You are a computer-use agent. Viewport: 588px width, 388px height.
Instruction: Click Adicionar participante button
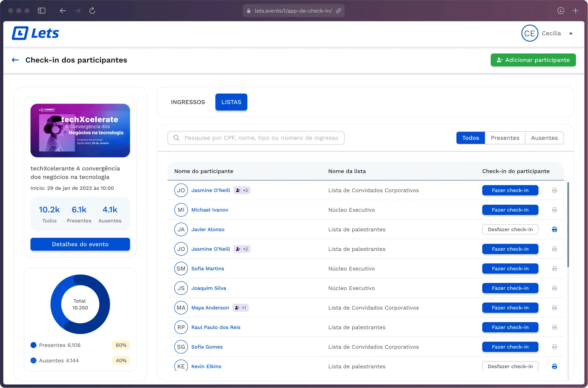tap(533, 60)
